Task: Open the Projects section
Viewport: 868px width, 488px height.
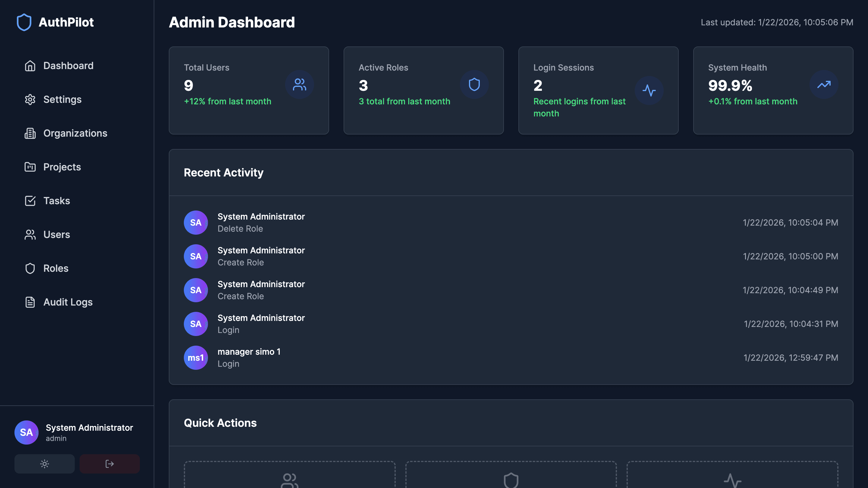Action: tap(62, 167)
